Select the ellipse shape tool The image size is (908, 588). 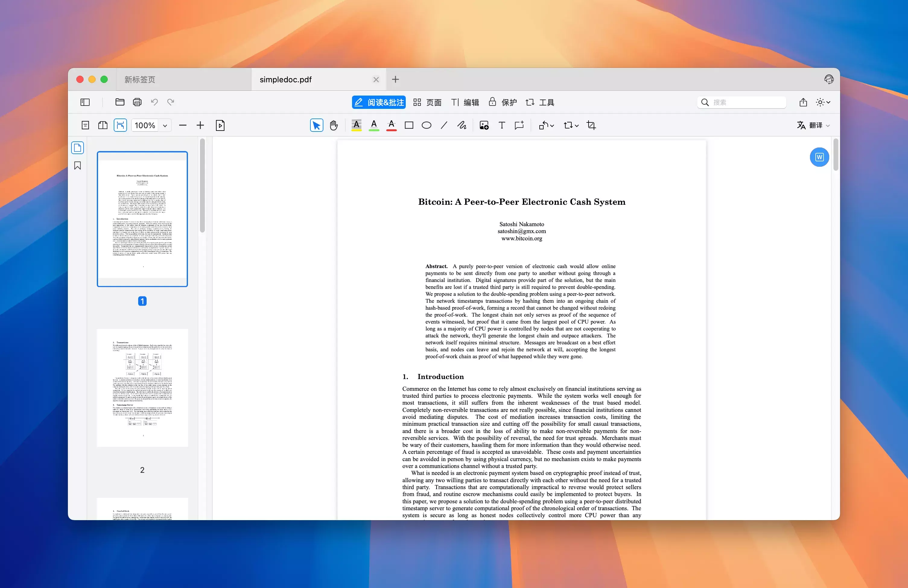[426, 125]
